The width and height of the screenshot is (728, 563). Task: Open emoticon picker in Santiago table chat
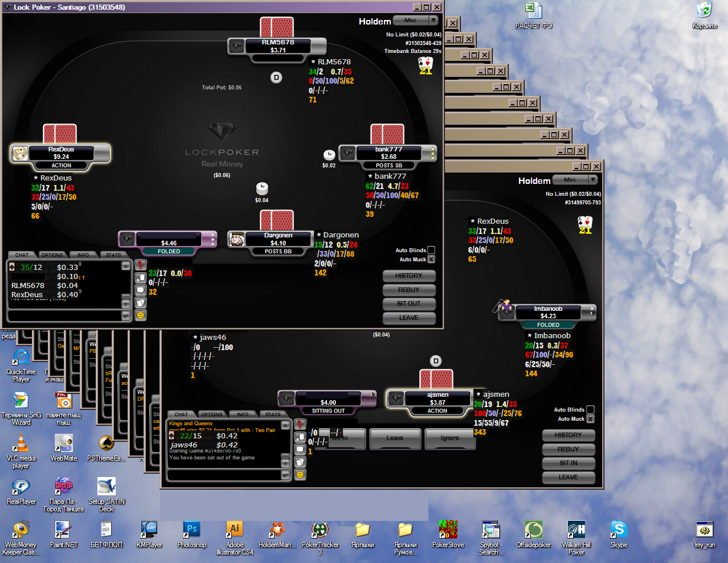(140, 315)
